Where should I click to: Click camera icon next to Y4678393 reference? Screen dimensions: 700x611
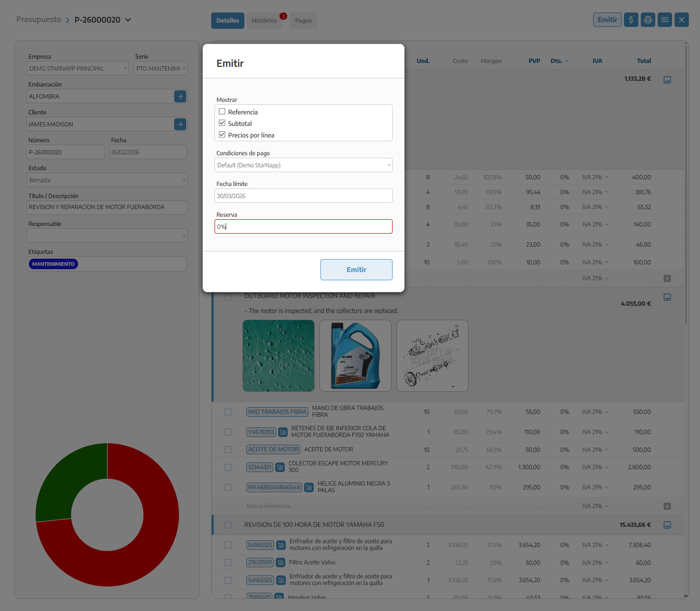point(283,432)
